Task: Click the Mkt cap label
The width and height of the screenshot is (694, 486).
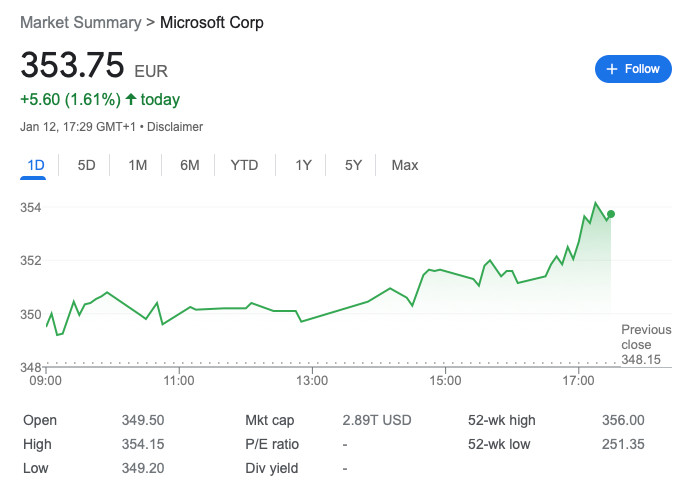Action: pos(270,420)
